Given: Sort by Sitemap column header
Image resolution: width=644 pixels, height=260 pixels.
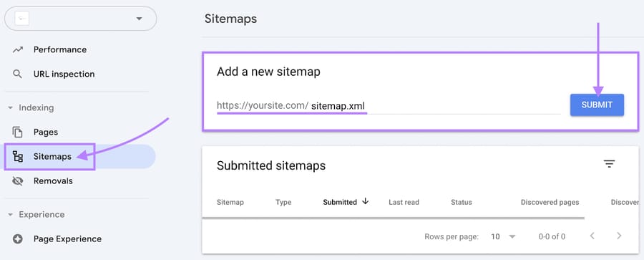Looking at the screenshot, I should [x=230, y=203].
